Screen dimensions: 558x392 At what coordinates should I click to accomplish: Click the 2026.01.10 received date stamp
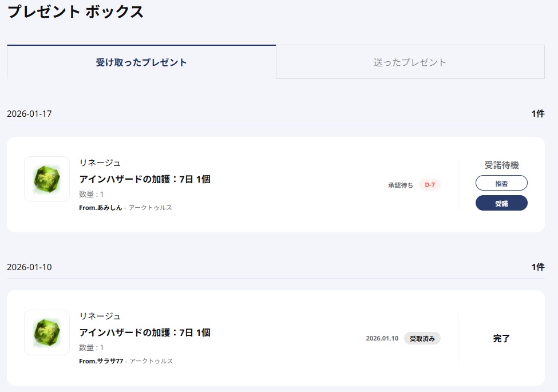[x=382, y=339]
